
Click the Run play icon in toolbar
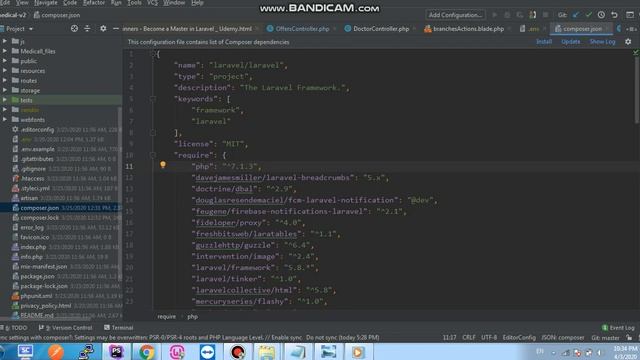tap(495, 15)
